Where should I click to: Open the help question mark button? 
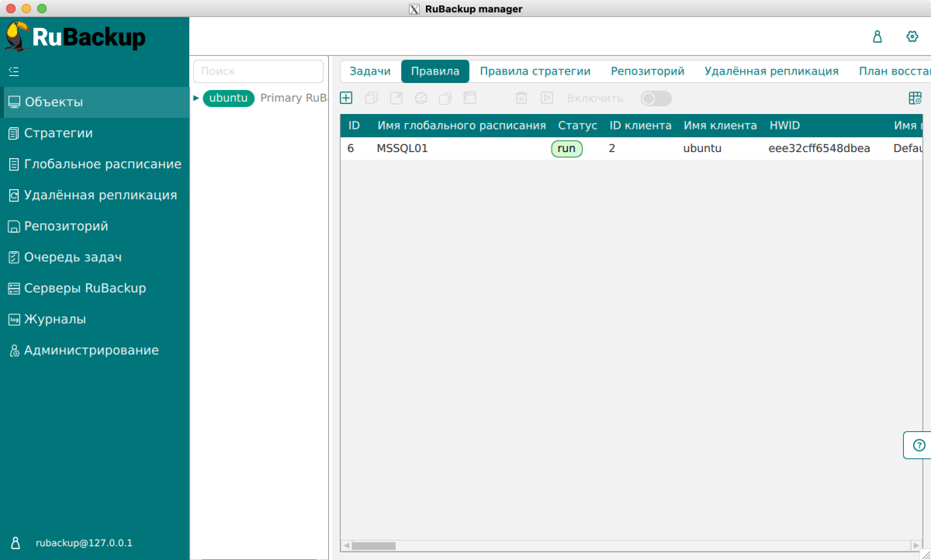click(919, 445)
